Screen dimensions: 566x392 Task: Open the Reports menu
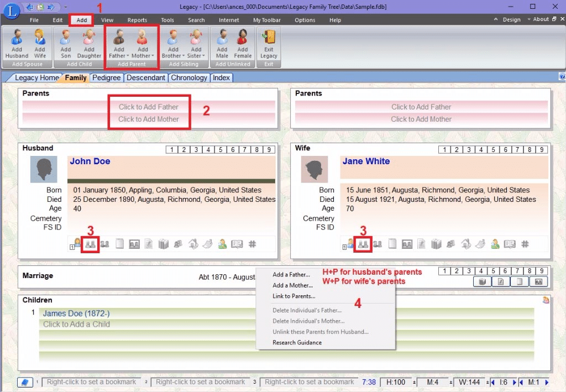pos(137,20)
